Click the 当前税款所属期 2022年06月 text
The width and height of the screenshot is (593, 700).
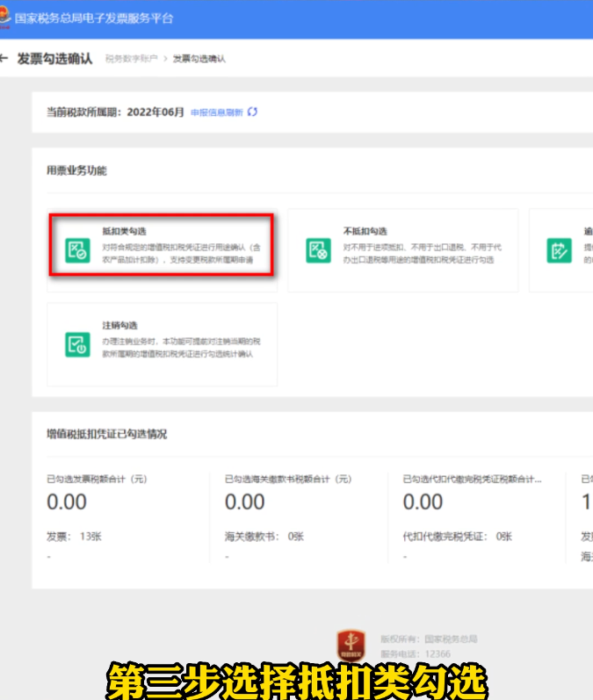click(x=115, y=112)
